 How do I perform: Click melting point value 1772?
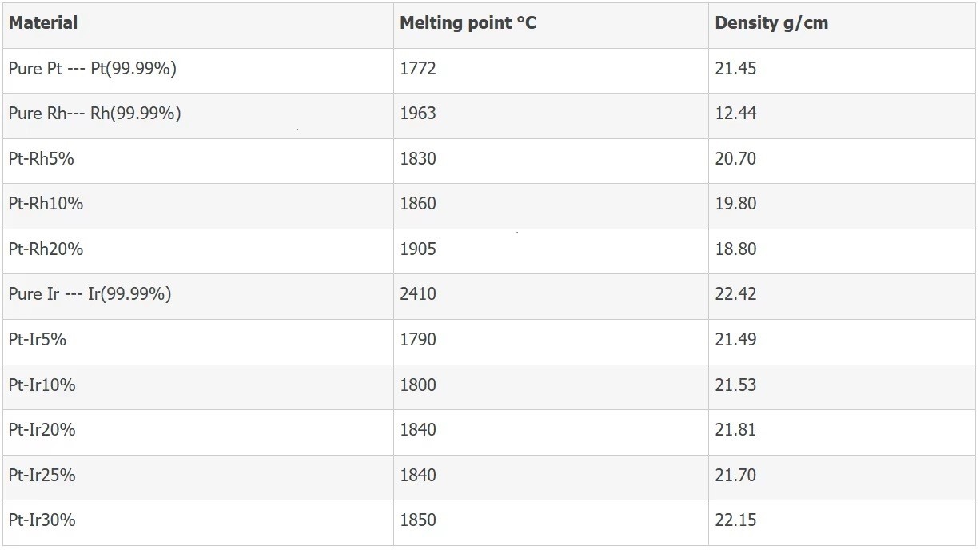click(x=418, y=69)
